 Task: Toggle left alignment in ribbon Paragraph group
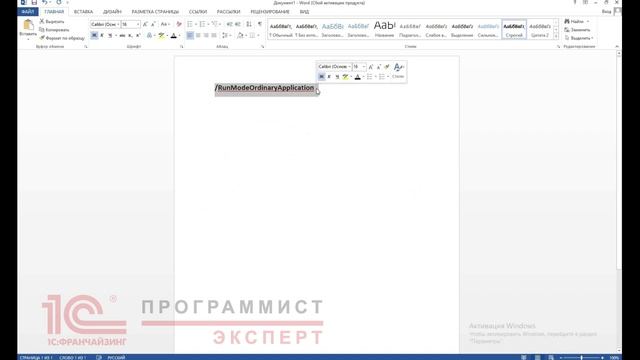pyautogui.click(x=190, y=36)
